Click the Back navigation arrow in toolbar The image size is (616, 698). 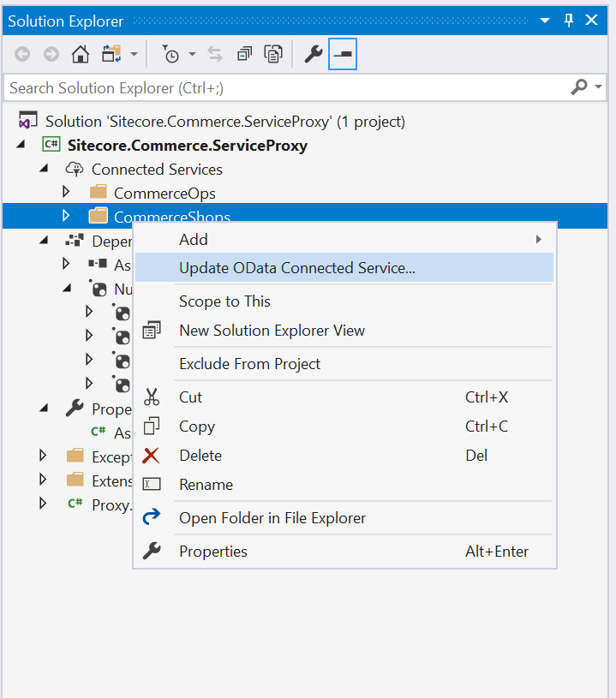click(x=22, y=54)
